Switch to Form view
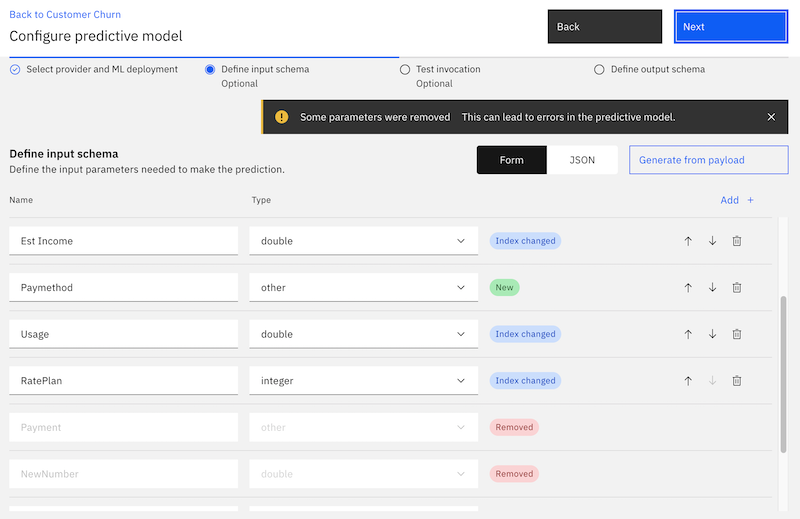 tap(512, 160)
